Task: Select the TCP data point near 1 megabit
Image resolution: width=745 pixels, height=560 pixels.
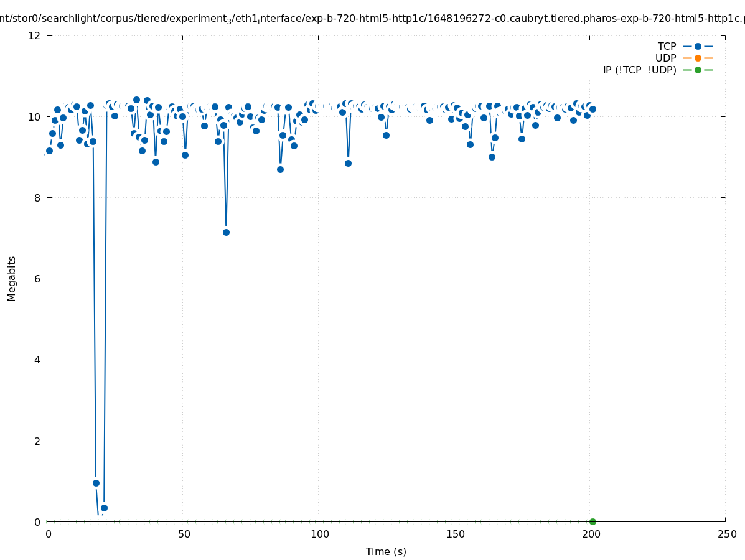Action: [x=96, y=483]
